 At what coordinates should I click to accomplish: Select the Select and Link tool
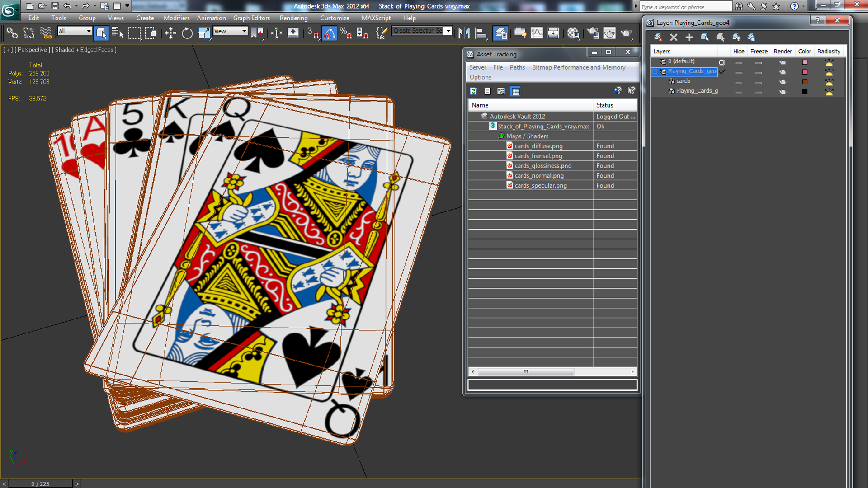pyautogui.click(x=12, y=33)
